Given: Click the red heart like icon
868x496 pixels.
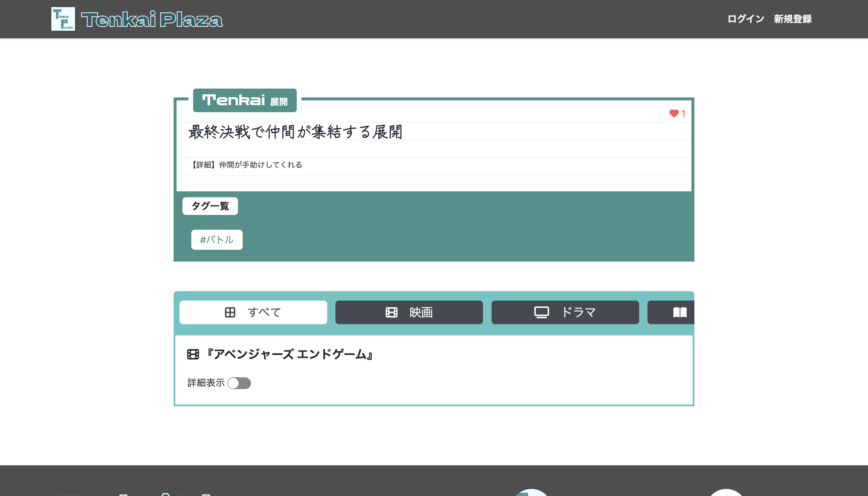Looking at the screenshot, I should (x=674, y=113).
